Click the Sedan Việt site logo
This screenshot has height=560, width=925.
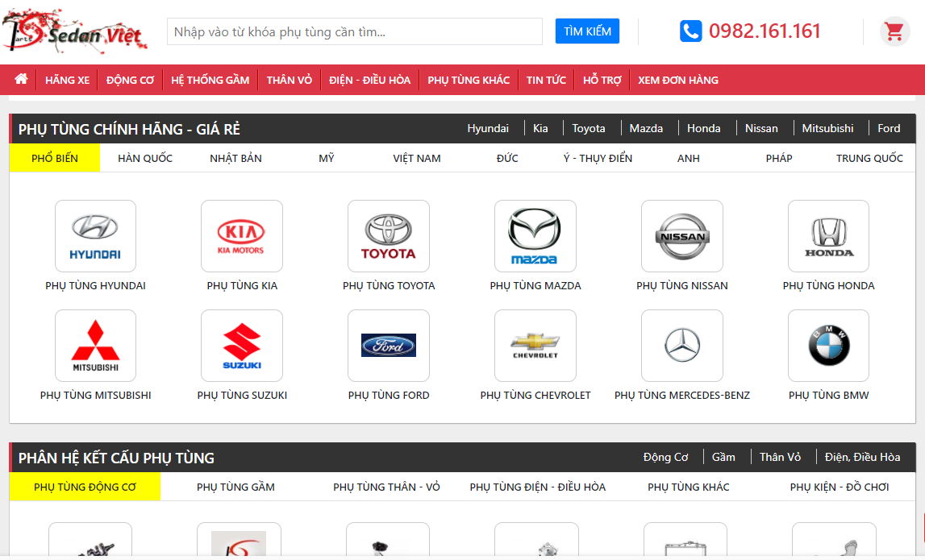(x=74, y=31)
